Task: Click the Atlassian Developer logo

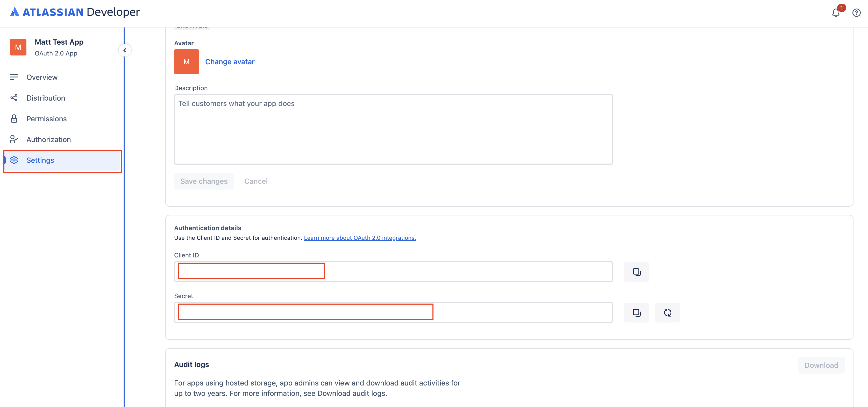Action: point(75,12)
